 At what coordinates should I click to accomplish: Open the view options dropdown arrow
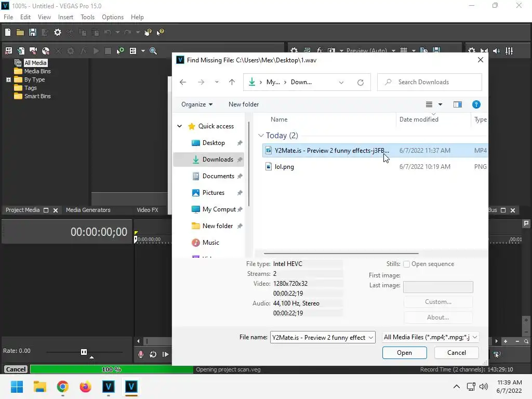tap(440, 104)
